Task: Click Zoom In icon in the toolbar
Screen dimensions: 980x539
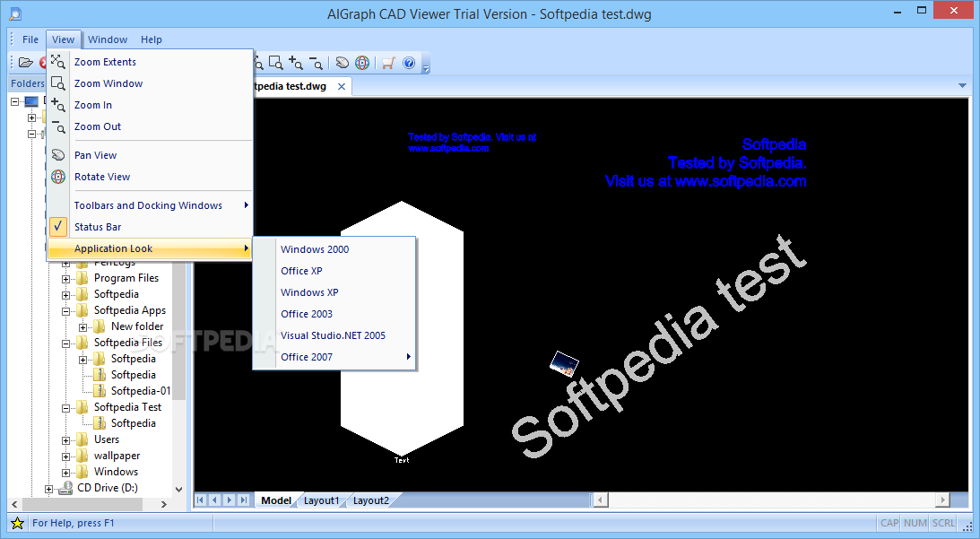Action: coord(296,63)
